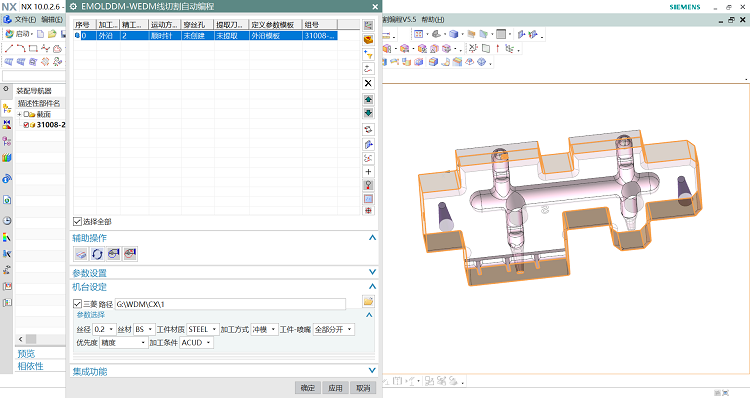Click the plus icon in the dialog's side toolbar
This screenshot has height=398, width=750.
point(368,172)
